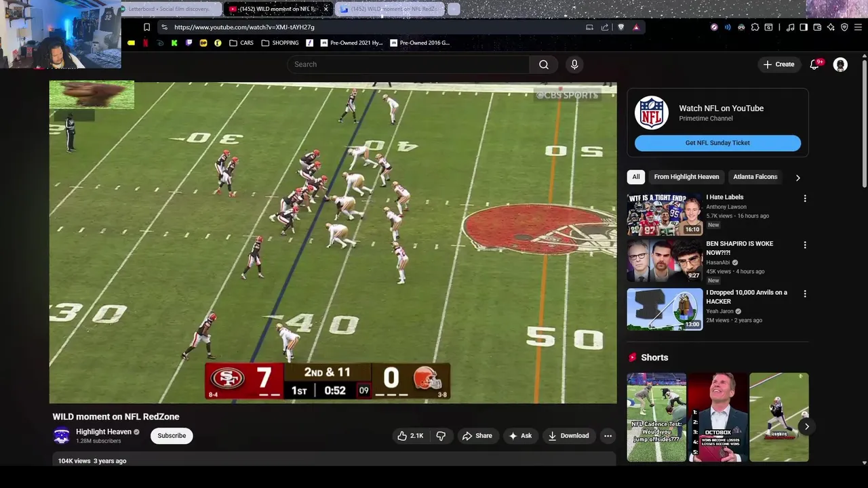Open Brave Rewards triangle icon
Viewport: 868px width, 488px height.
pos(636,27)
